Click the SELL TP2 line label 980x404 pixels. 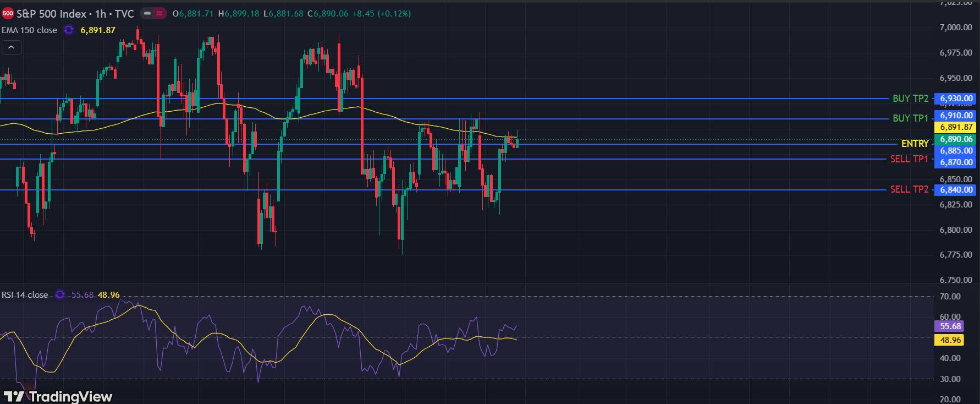pos(909,189)
